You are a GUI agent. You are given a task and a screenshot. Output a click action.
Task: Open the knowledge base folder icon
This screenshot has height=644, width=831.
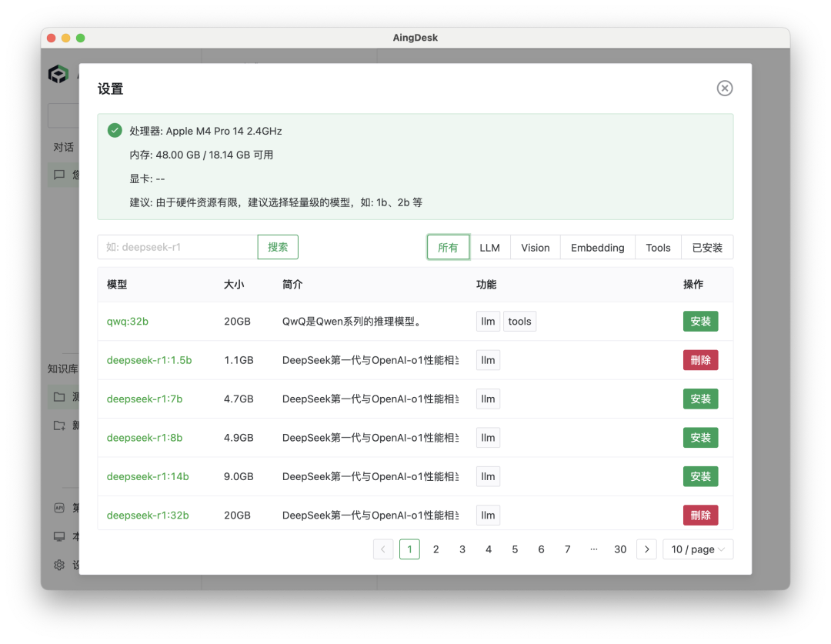59,397
